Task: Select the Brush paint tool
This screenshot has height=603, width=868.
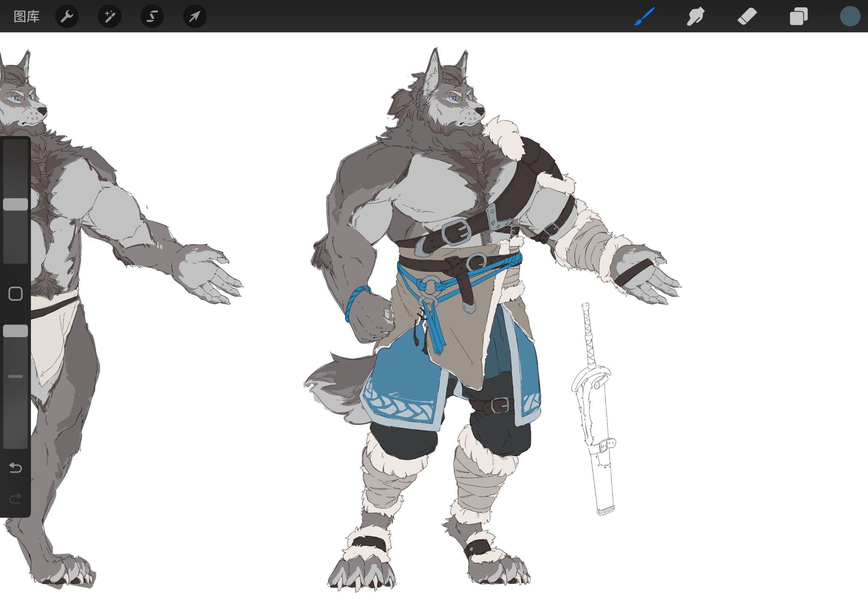Action: [644, 17]
